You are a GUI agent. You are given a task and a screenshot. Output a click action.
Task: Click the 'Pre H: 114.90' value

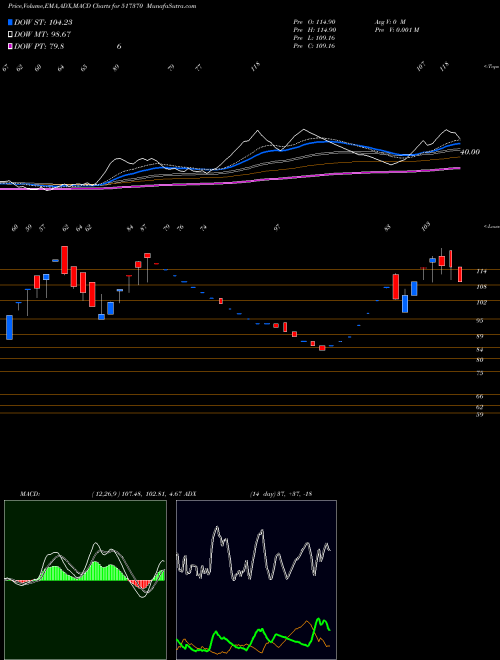[314, 30]
